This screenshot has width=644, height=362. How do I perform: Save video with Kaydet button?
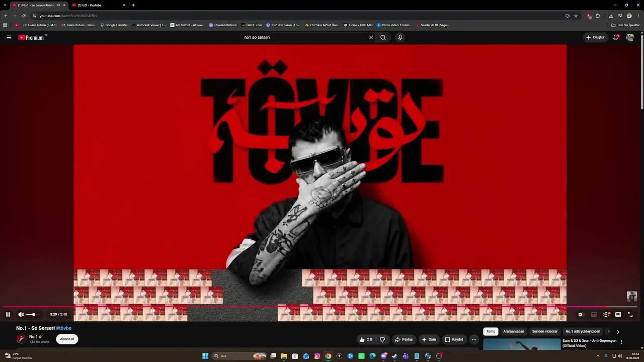pyautogui.click(x=454, y=339)
